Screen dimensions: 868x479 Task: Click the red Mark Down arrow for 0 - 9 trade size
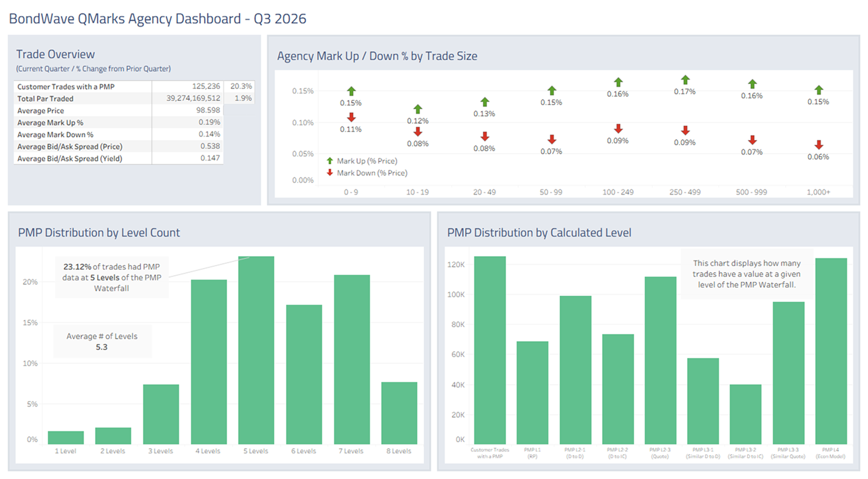(351, 117)
